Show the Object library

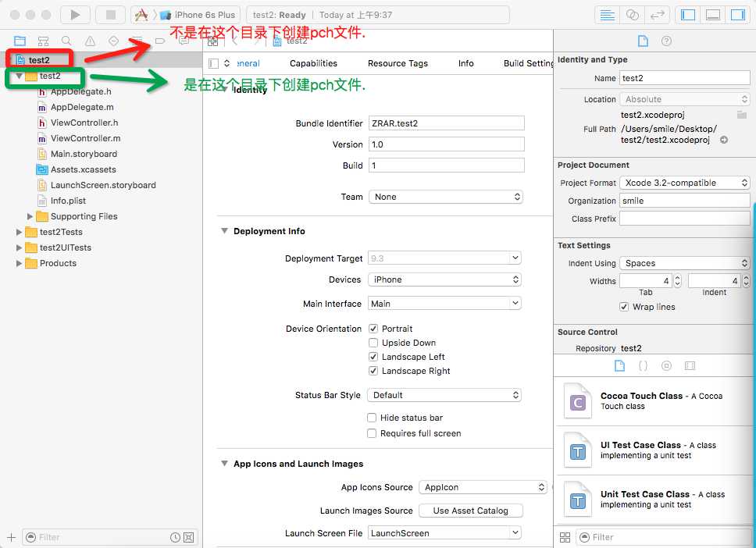click(x=666, y=366)
